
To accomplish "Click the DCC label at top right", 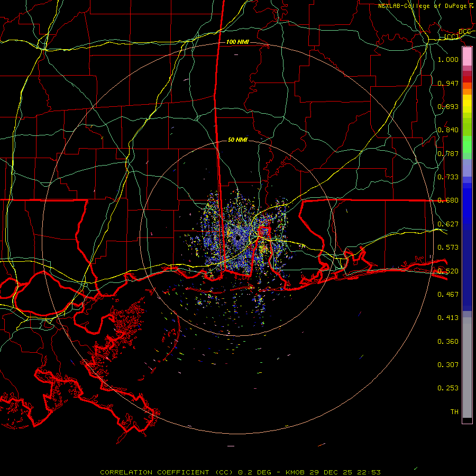I will pos(465,32).
